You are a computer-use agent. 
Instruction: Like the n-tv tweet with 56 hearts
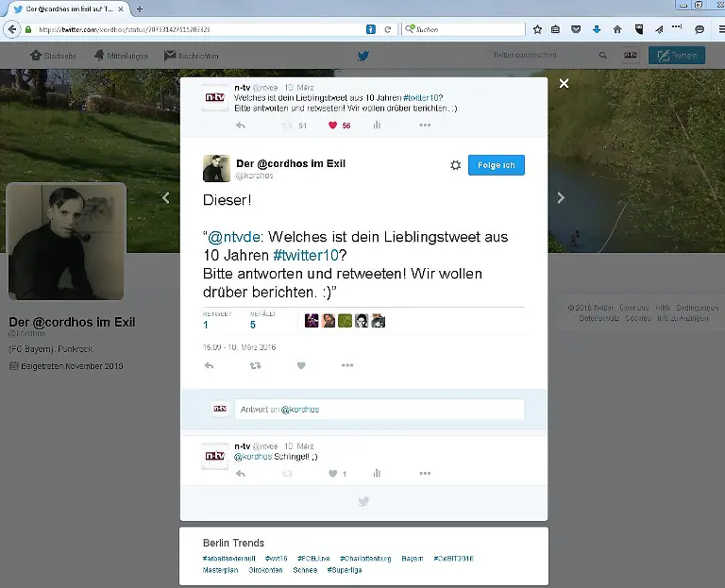point(332,126)
